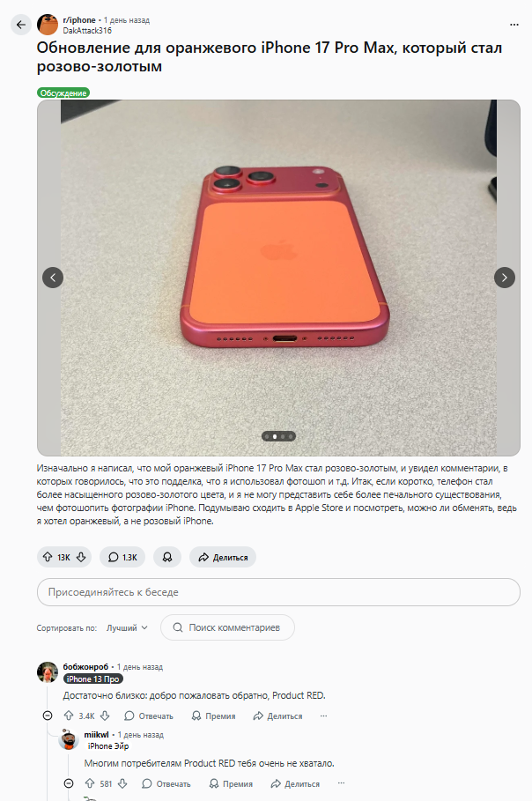Upvote бобжонроб's comment
This screenshot has width=532, height=801.
(x=69, y=716)
